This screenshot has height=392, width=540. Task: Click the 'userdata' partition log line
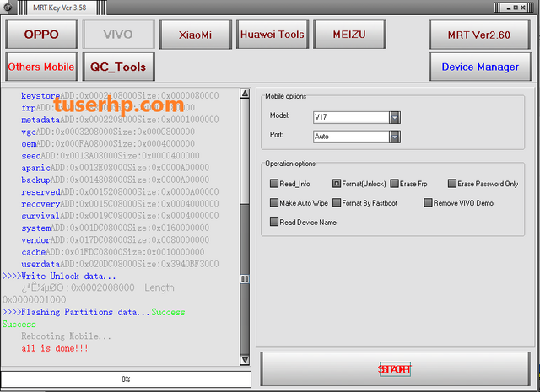120,265
